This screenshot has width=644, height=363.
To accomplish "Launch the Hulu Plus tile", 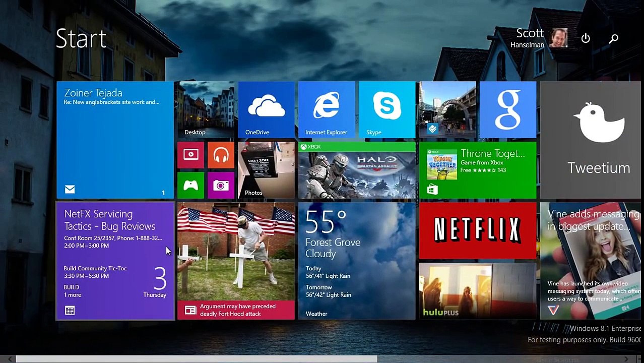I will 478,291.
